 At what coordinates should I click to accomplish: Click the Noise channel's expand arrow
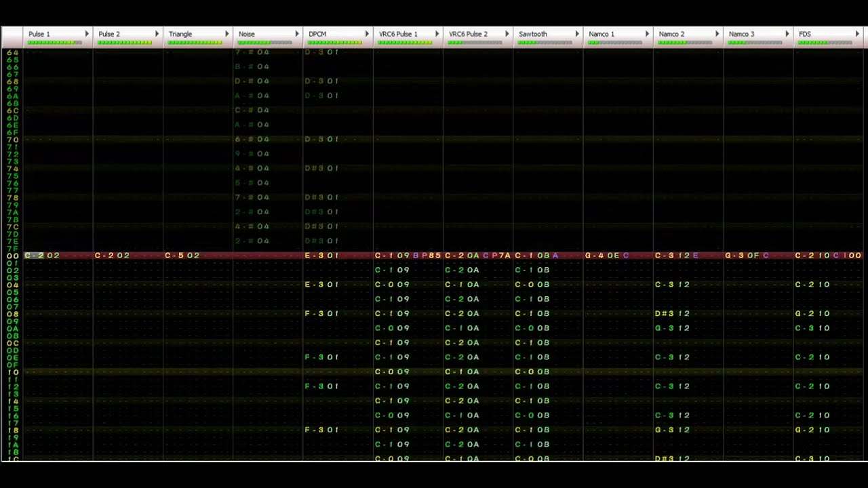pos(297,34)
